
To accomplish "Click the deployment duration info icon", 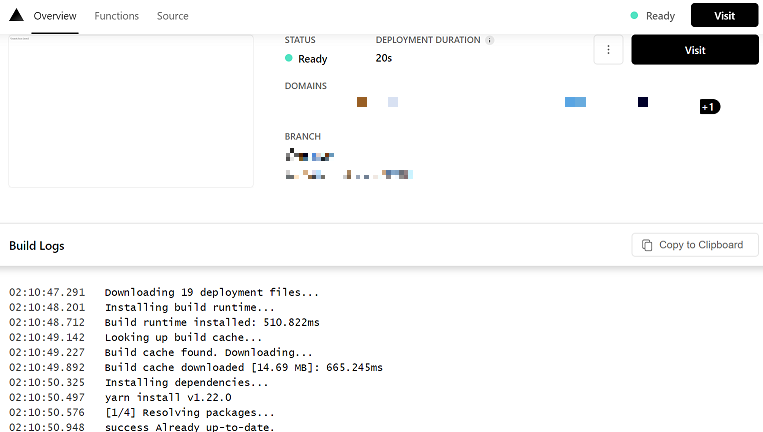I will tap(490, 40).
